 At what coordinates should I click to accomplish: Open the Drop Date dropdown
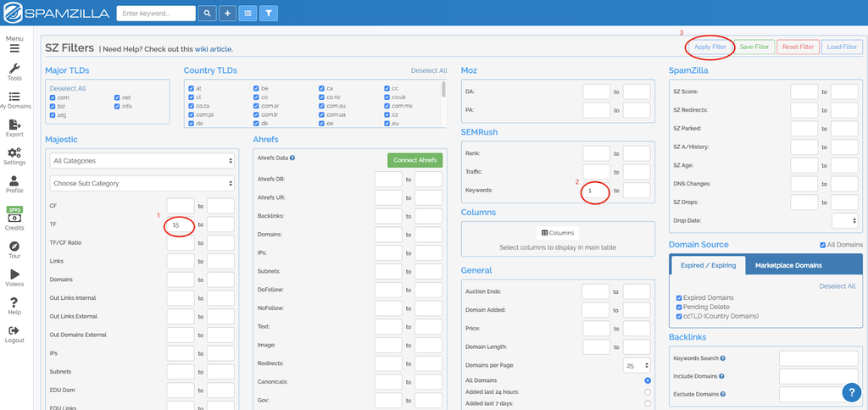pyautogui.click(x=845, y=220)
